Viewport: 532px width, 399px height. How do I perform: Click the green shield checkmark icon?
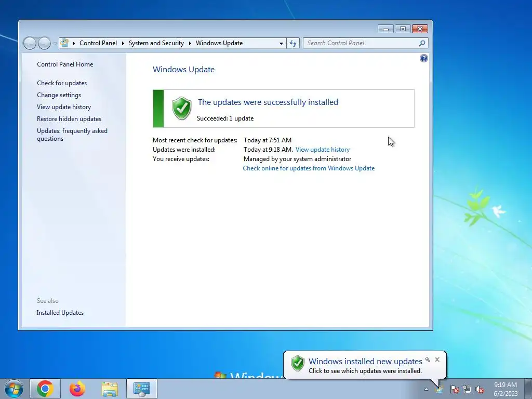pos(181,109)
